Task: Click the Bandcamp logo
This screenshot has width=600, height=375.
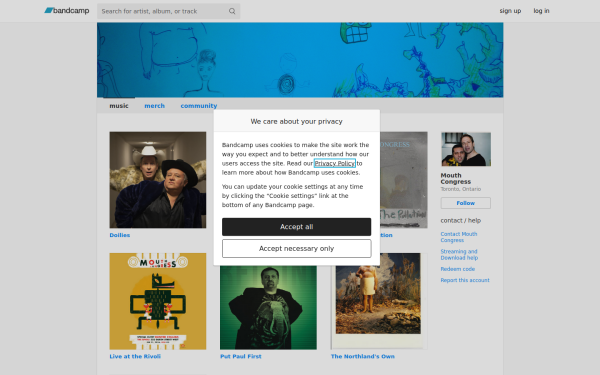Action: click(67, 11)
